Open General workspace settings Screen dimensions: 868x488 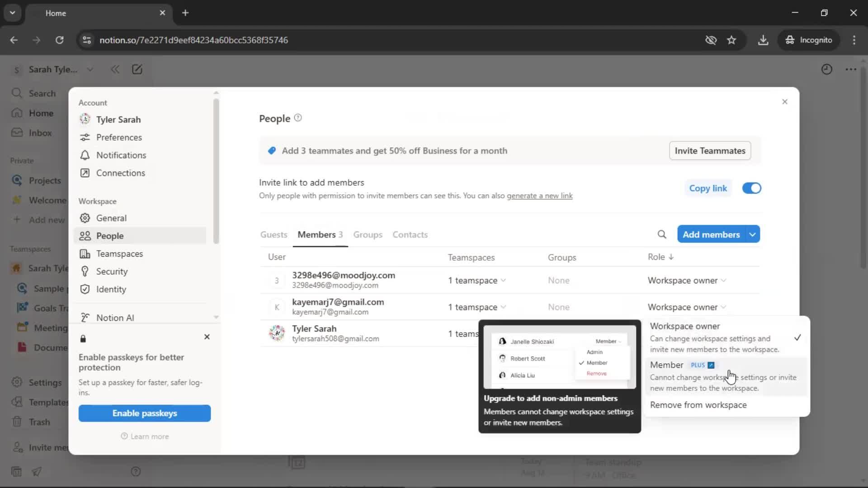click(140, 218)
